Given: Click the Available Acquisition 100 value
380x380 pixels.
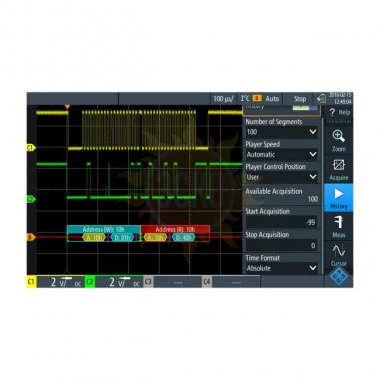Looking at the screenshot, I should click(313, 199).
